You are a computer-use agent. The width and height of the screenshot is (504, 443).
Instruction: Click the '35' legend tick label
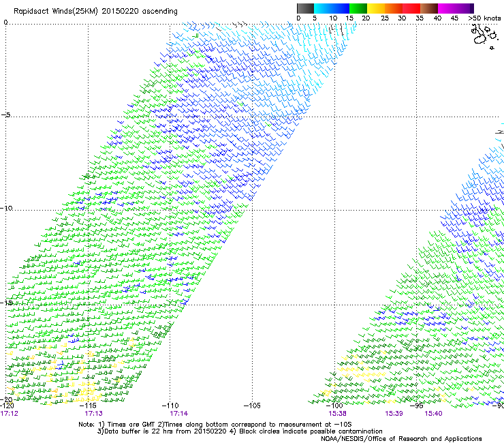pyautogui.click(x=420, y=18)
